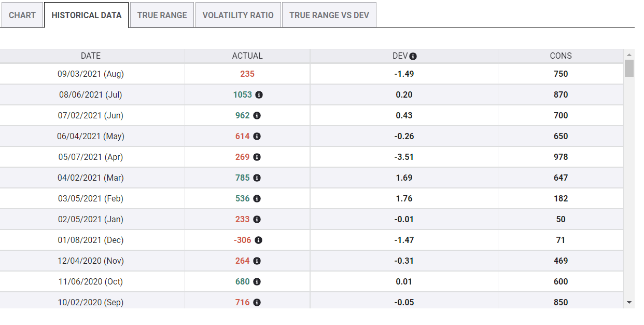Click the DATE column header
This screenshot has width=644, height=325.
pos(91,56)
